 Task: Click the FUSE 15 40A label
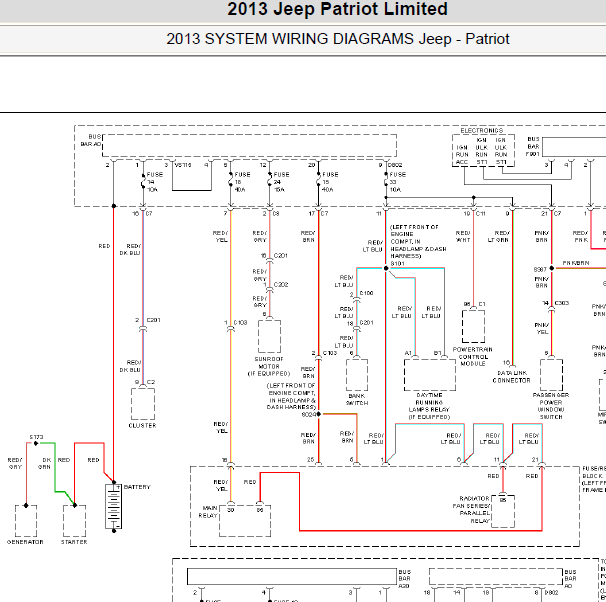tap(330, 182)
